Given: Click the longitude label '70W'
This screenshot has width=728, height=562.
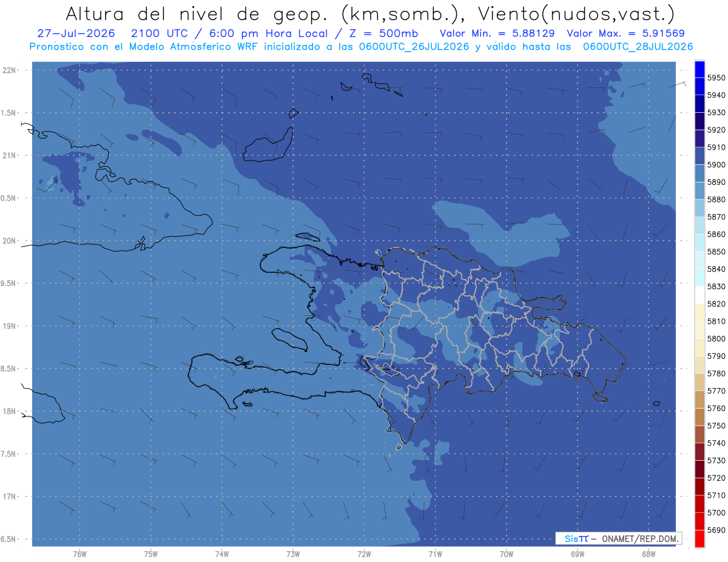Looking at the screenshot, I should pyautogui.click(x=507, y=554).
